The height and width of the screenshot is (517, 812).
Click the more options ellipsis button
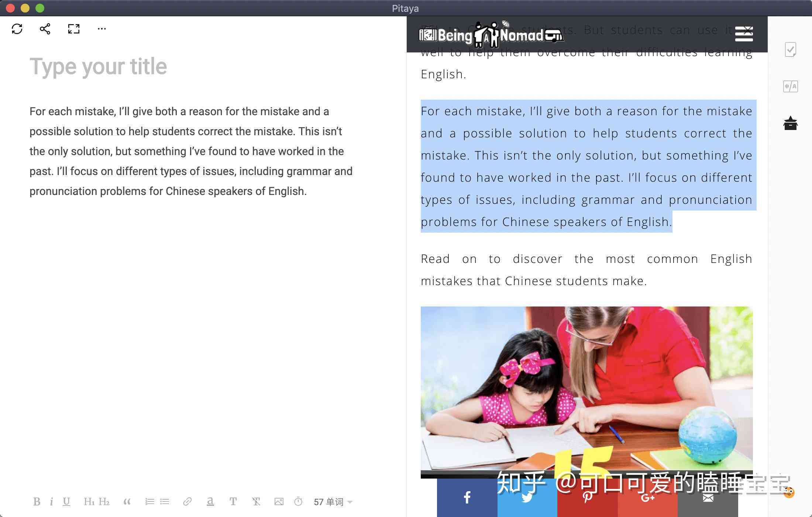[x=101, y=28]
